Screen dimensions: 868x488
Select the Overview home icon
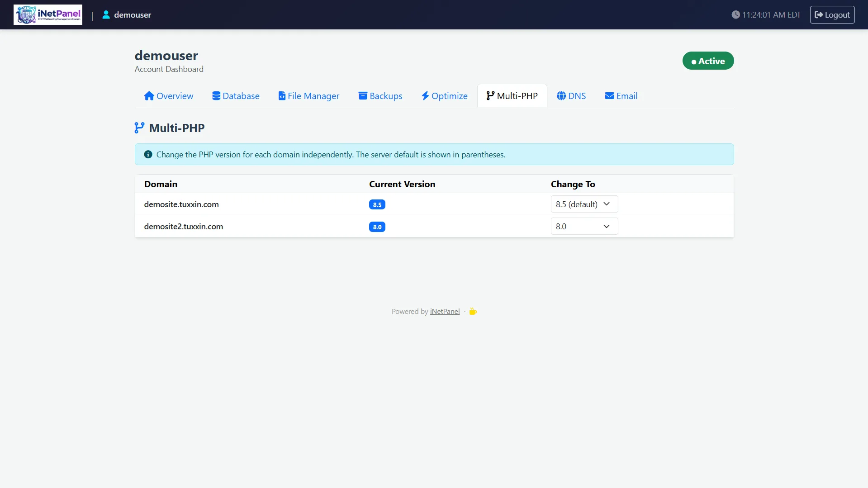[149, 95]
